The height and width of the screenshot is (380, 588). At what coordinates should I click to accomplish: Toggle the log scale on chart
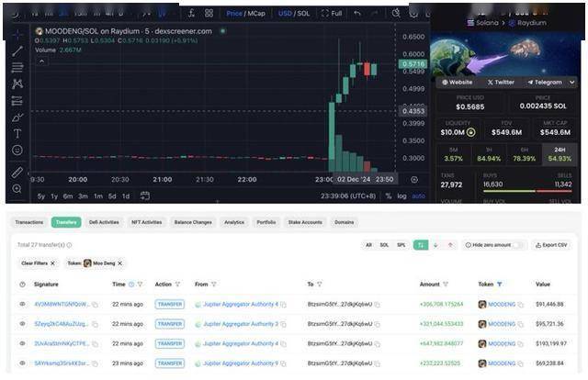coord(401,196)
